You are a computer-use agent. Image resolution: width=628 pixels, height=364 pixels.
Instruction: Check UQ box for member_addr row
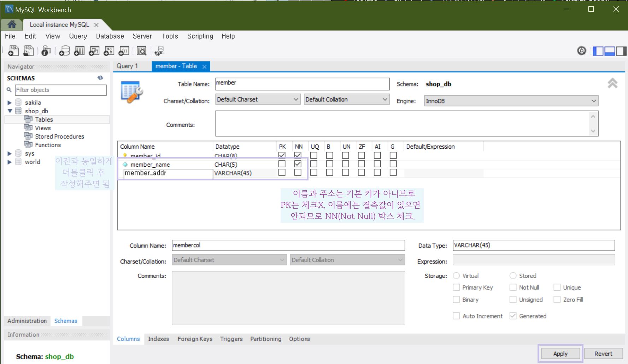click(313, 172)
